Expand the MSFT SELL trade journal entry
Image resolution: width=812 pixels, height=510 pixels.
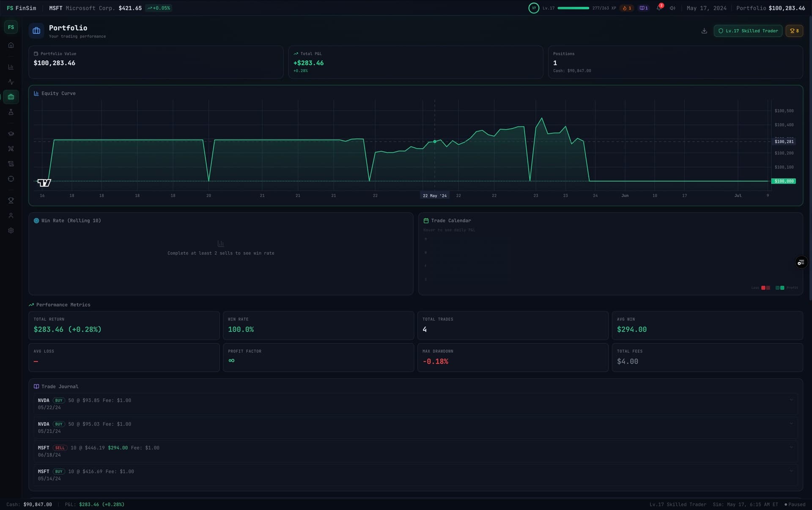pyautogui.click(x=791, y=447)
